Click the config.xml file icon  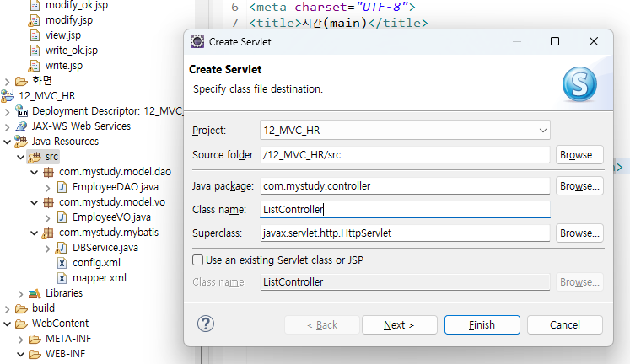(x=62, y=263)
